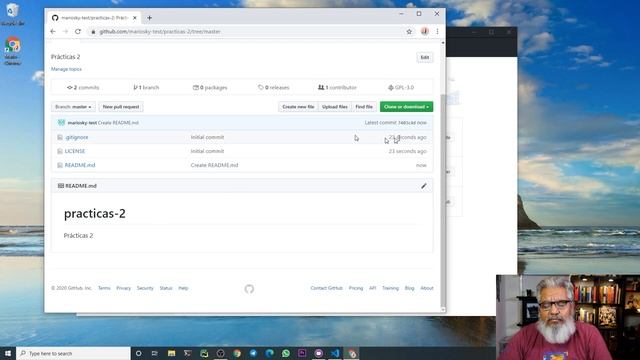Image resolution: width=640 pixels, height=360 pixels.
Task: Open the Recycle Bin desktop icon
Action: 12,15
